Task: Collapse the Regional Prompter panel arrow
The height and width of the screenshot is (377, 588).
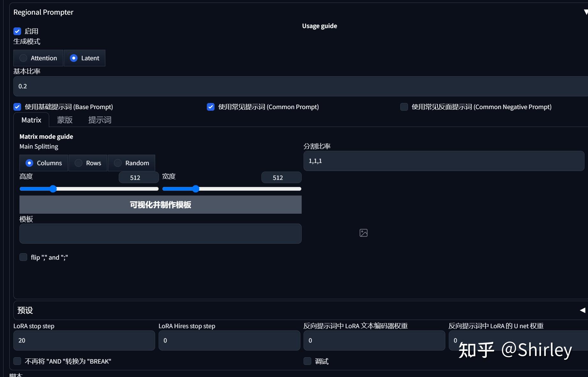Action: (585, 12)
